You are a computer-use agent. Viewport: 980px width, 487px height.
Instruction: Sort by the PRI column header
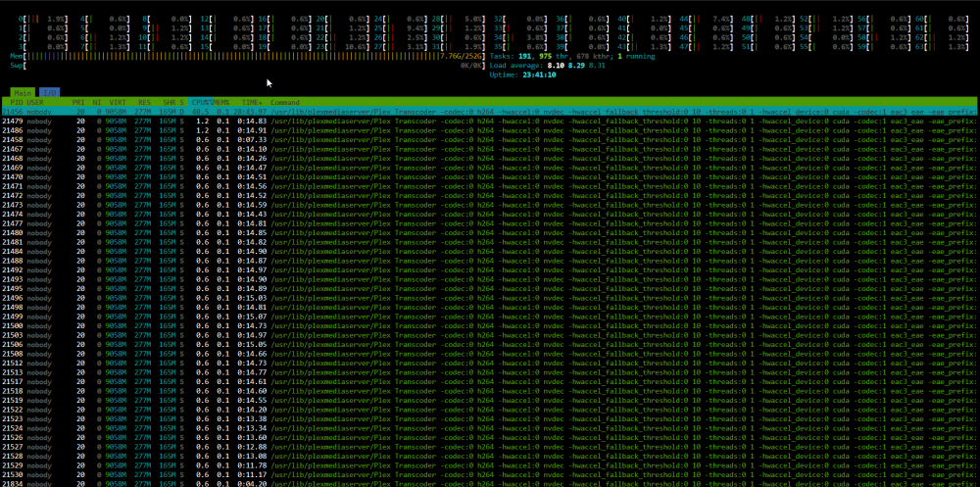click(78, 102)
